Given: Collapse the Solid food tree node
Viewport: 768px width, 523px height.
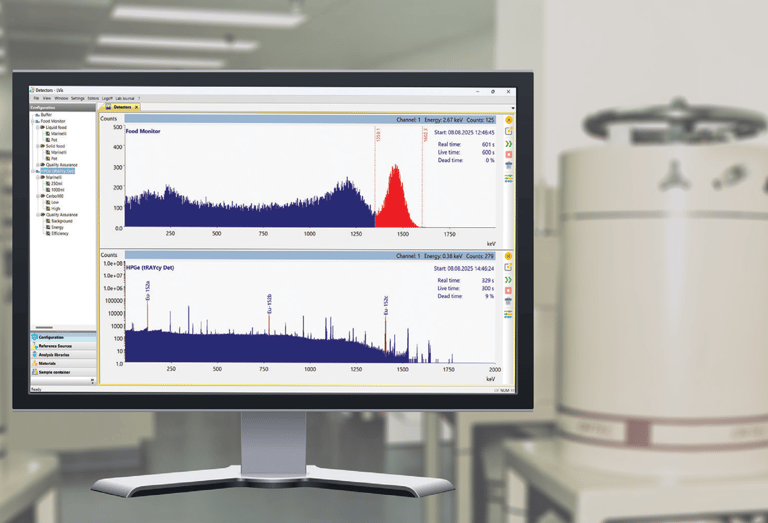Looking at the screenshot, I should coord(38,146).
